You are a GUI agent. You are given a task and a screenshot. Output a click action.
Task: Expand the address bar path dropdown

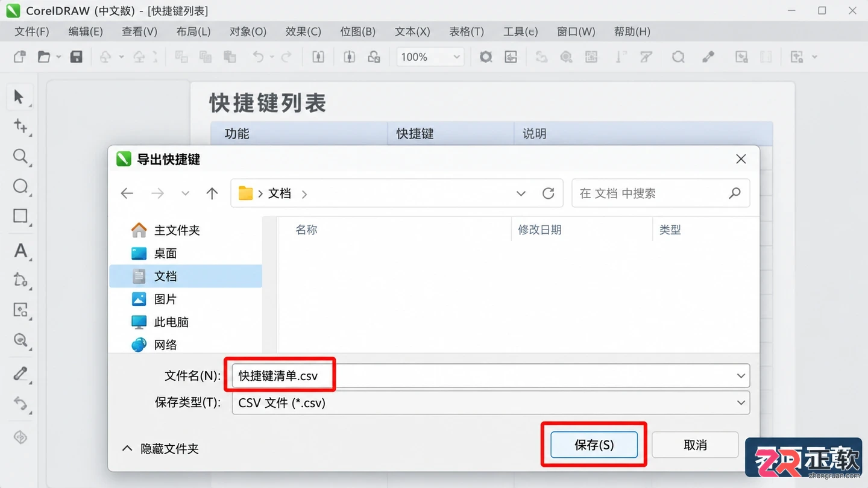(521, 193)
